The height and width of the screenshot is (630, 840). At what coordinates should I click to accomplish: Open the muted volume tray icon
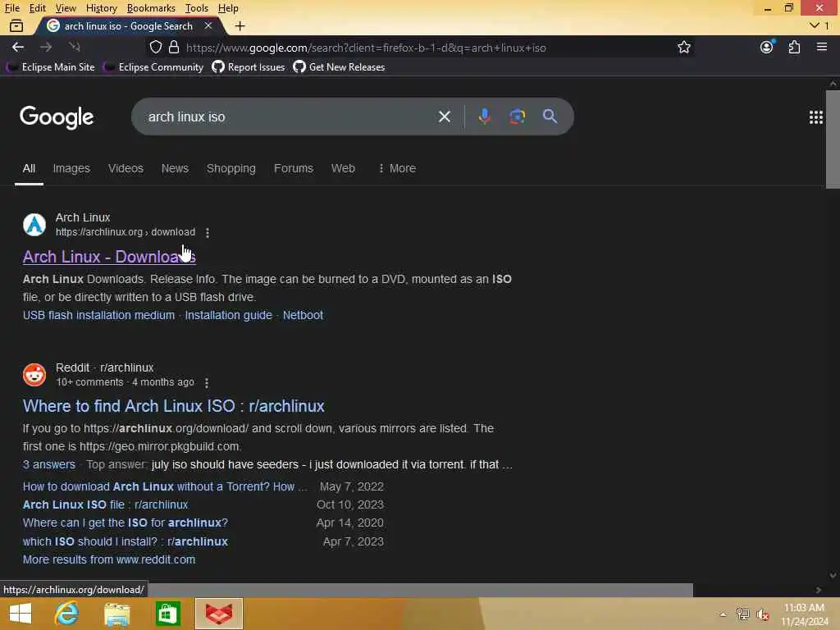coord(762,614)
